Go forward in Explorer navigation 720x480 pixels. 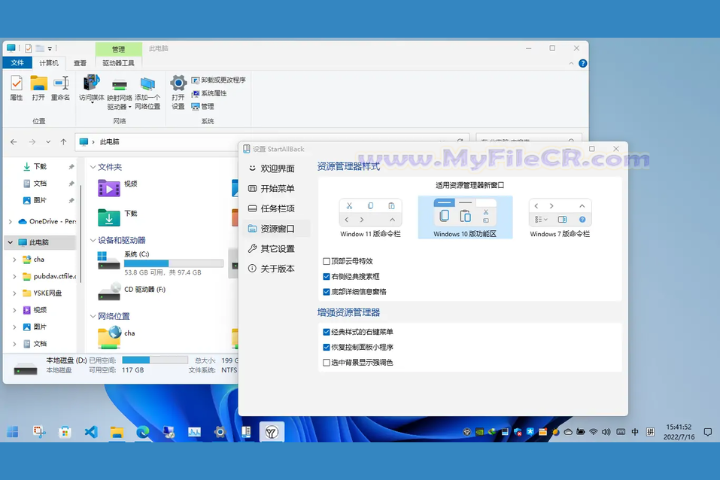pyautogui.click(x=32, y=142)
